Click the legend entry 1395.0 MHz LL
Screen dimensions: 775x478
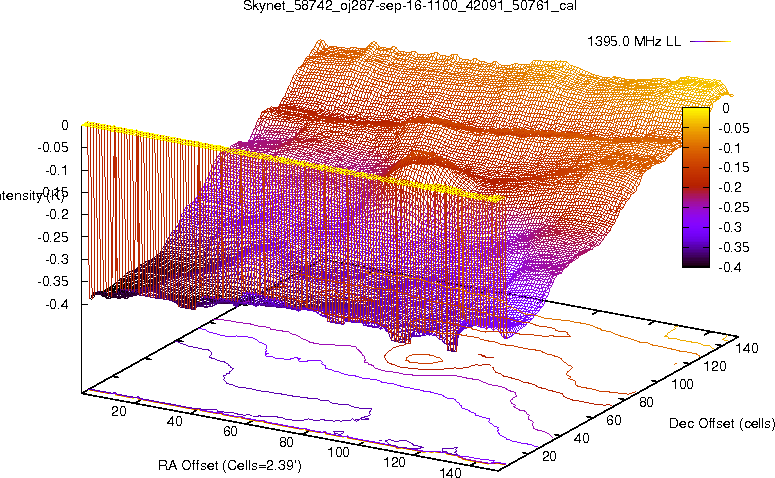(x=634, y=41)
